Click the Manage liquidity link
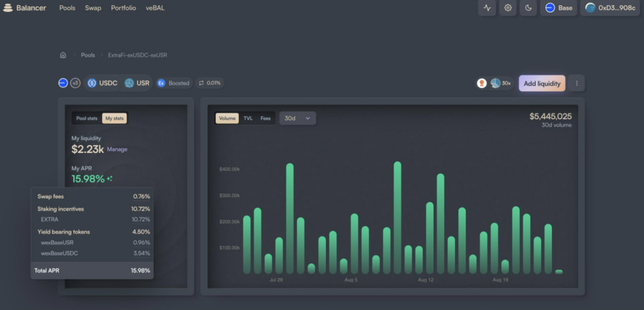 (x=117, y=149)
